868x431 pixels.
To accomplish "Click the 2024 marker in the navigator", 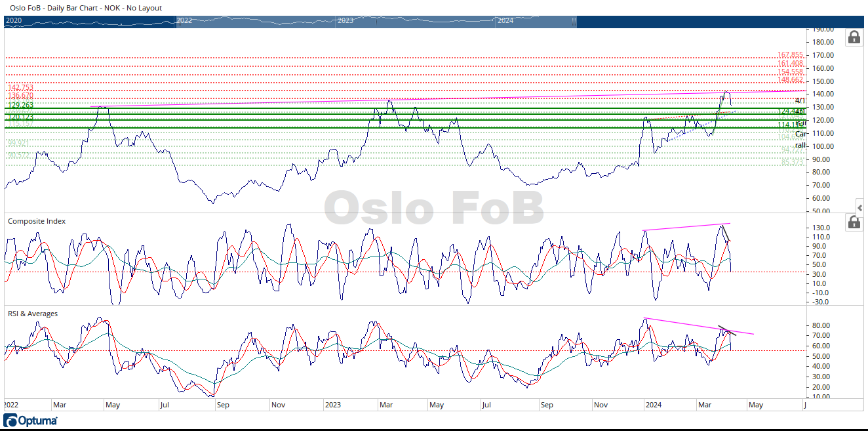I will click(505, 20).
